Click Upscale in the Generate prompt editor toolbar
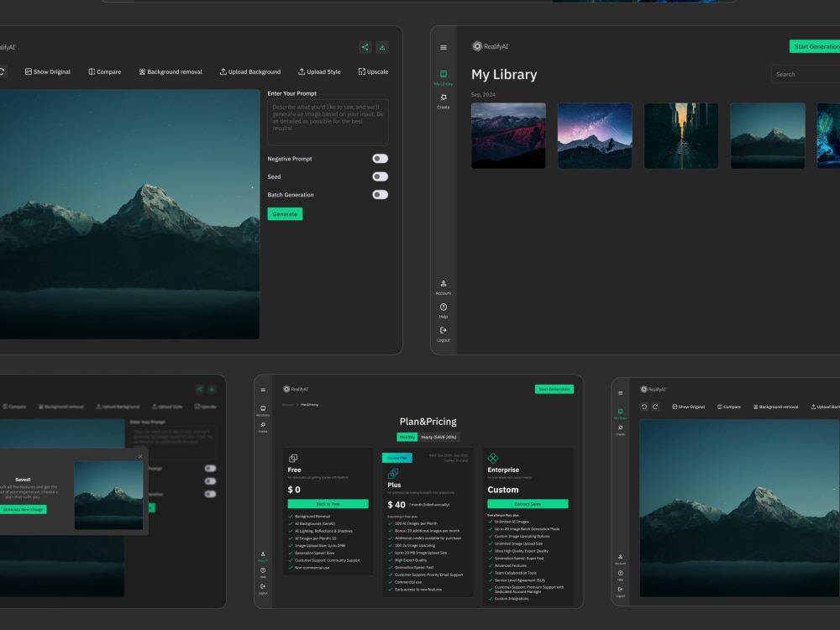This screenshot has height=630, width=840. click(374, 71)
